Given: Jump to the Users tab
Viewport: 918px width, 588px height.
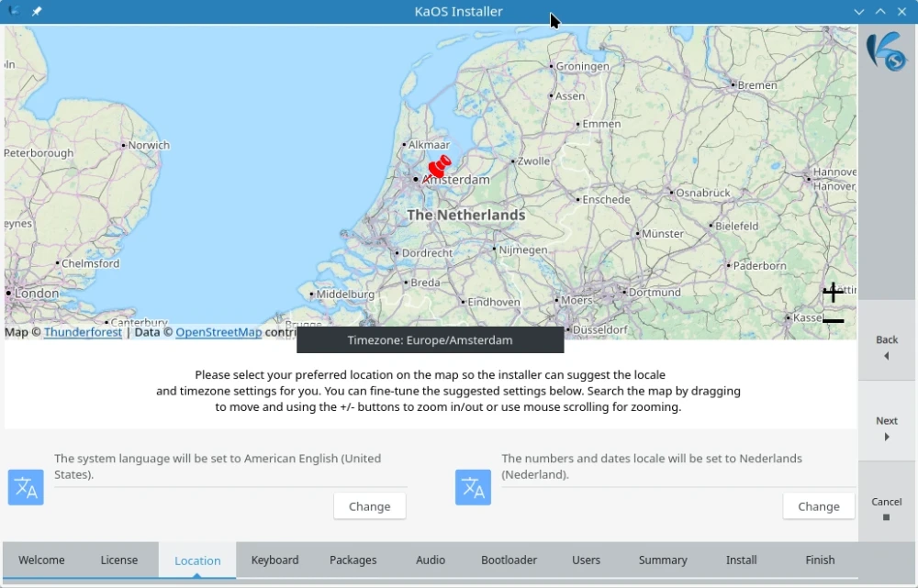Looking at the screenshot, I should pos(586,560).
